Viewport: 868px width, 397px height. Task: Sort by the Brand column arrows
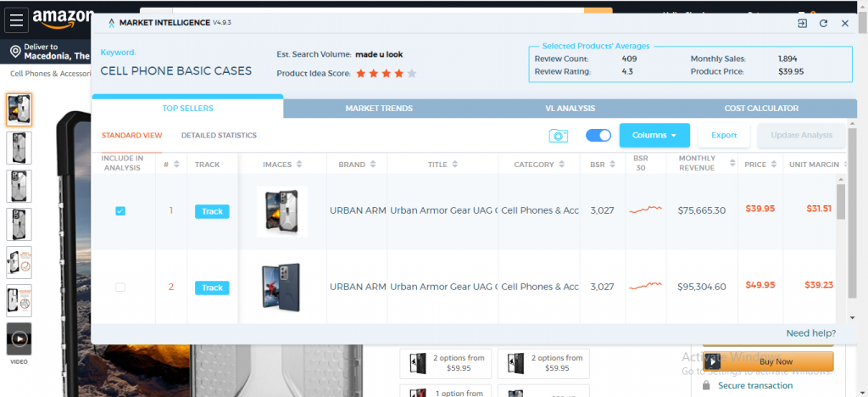click(x=373, y=165)
